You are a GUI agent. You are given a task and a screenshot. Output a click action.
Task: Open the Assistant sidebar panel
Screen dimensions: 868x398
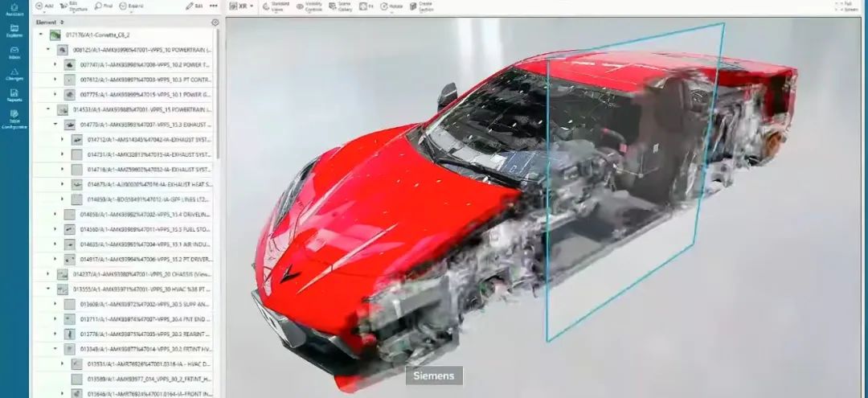click(x=14, y=8)
